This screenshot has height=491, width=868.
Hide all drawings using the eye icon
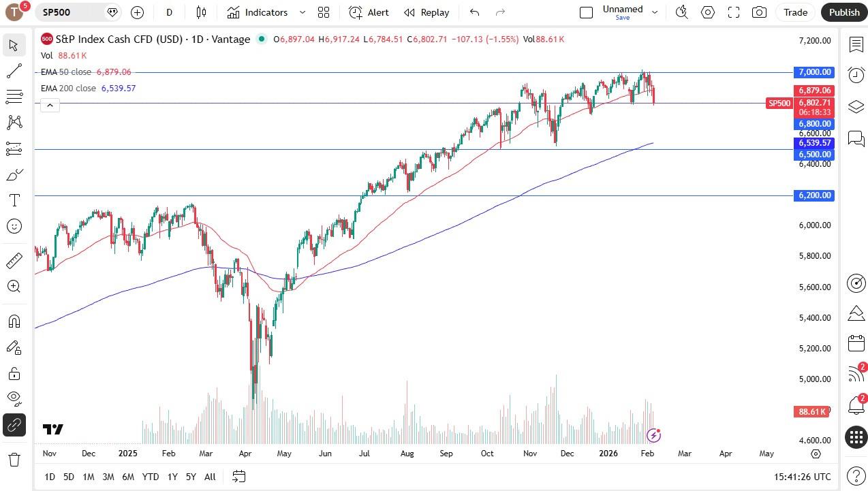tap(14, 398)
